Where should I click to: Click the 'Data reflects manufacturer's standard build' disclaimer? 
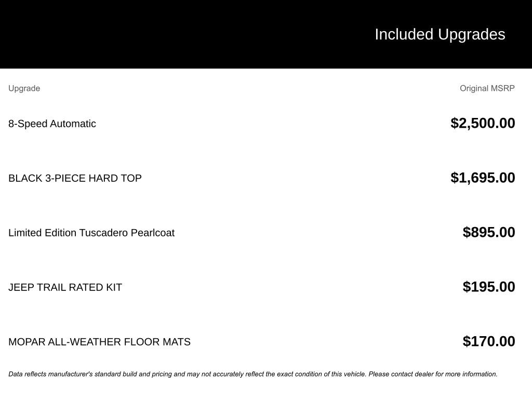[104, 374]
